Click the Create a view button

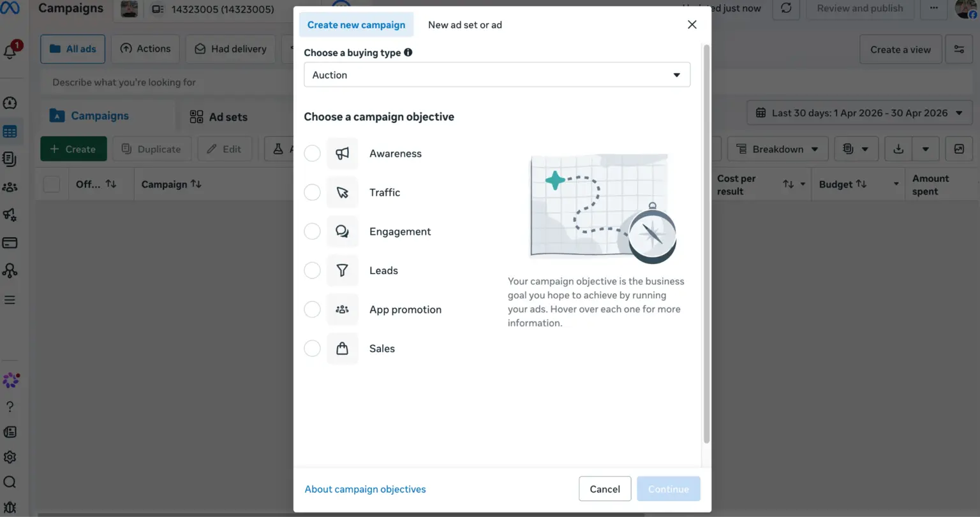(900, 50)
